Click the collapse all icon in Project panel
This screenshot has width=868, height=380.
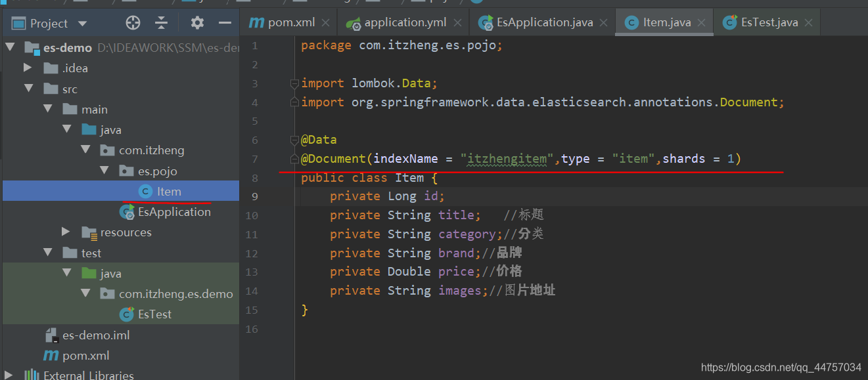pos(162,23)
